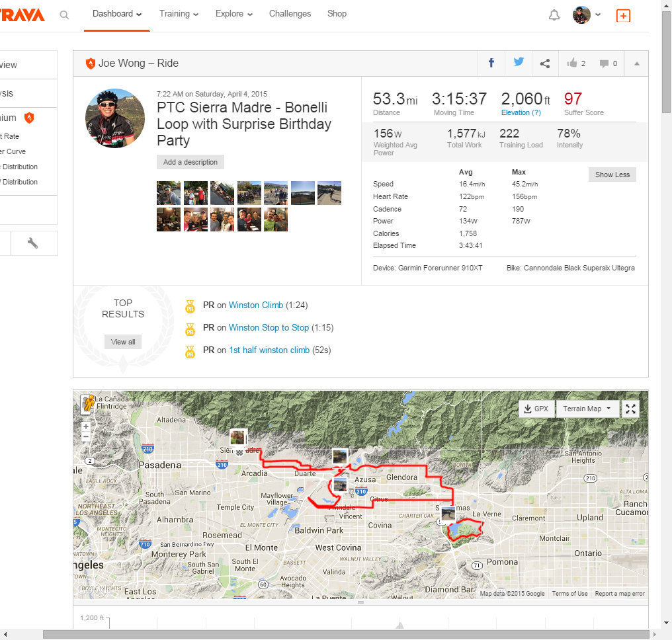
Task: Toggle map fullscreen view
Action: pyautogui.click(x=630, y=409)
